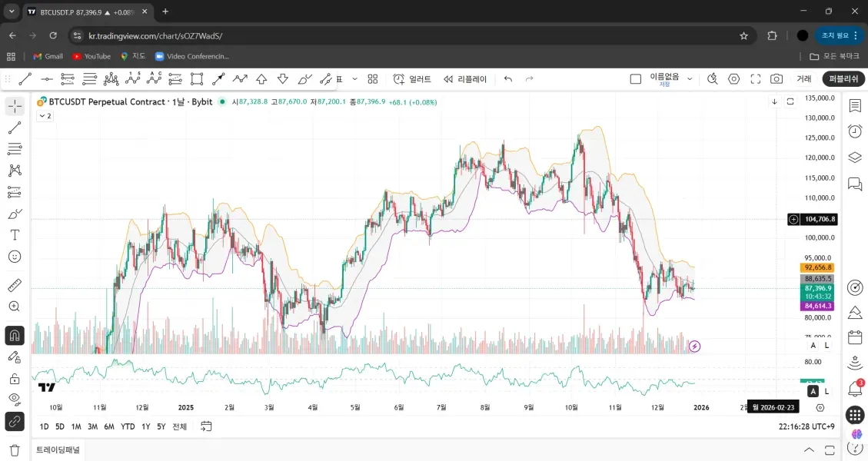Click the Publish button

pos(843,79)
